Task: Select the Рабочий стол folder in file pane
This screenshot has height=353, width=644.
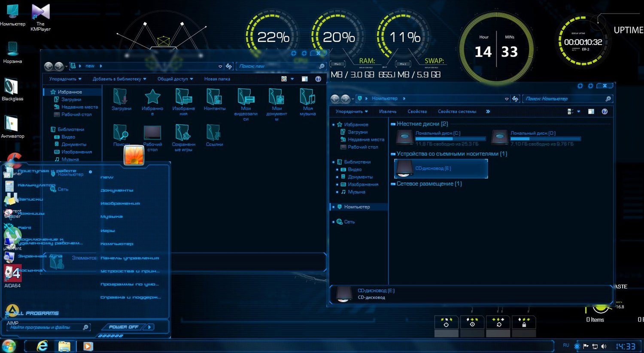Action: click(x=152, y=138)
